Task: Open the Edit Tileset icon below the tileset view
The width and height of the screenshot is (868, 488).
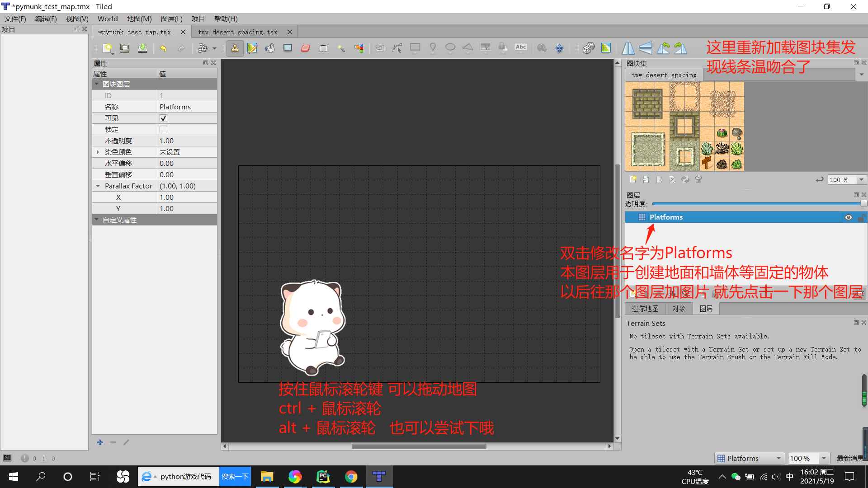Action: [x=672, y=179]
